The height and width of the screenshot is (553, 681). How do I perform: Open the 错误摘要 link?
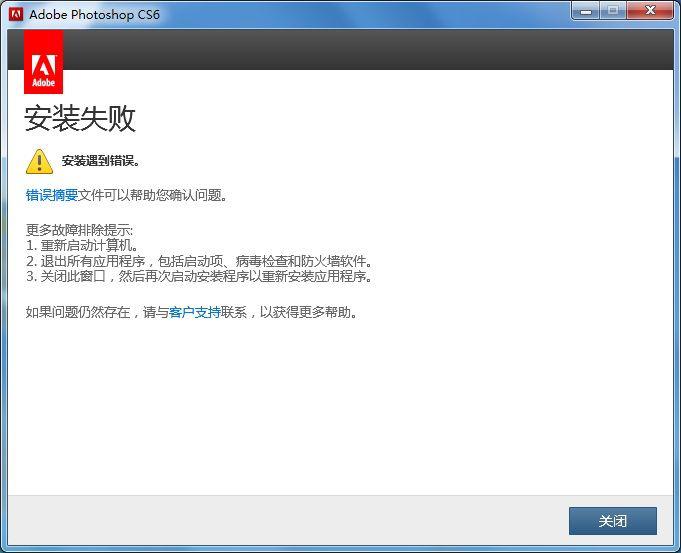(x=52, y=195)
